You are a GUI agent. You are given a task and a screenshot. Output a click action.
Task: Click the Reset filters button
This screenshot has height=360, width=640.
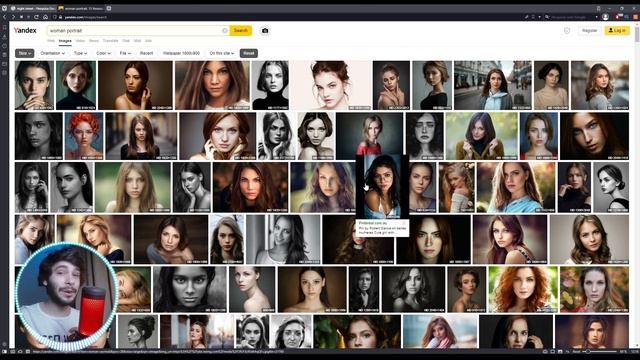click(249, 53)
